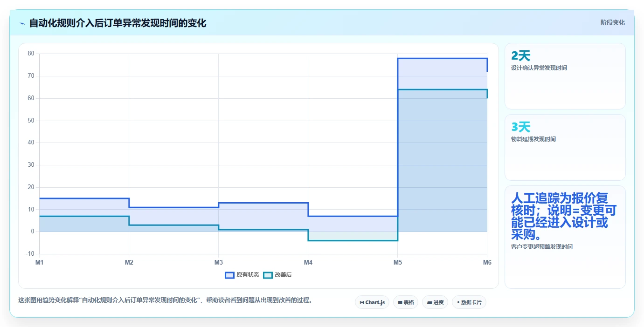Image resolution: width=644 pixels, height=327 pixels.
Task: Click the M2 x-axis label
Action: click(129, 263)
